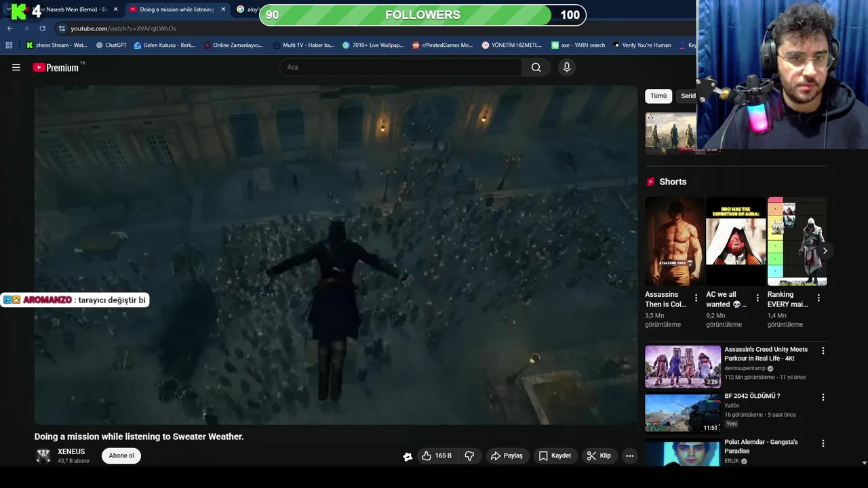Screen dimensions: 868x488
Task: Save video with Kaydet button
Action: 555,455
